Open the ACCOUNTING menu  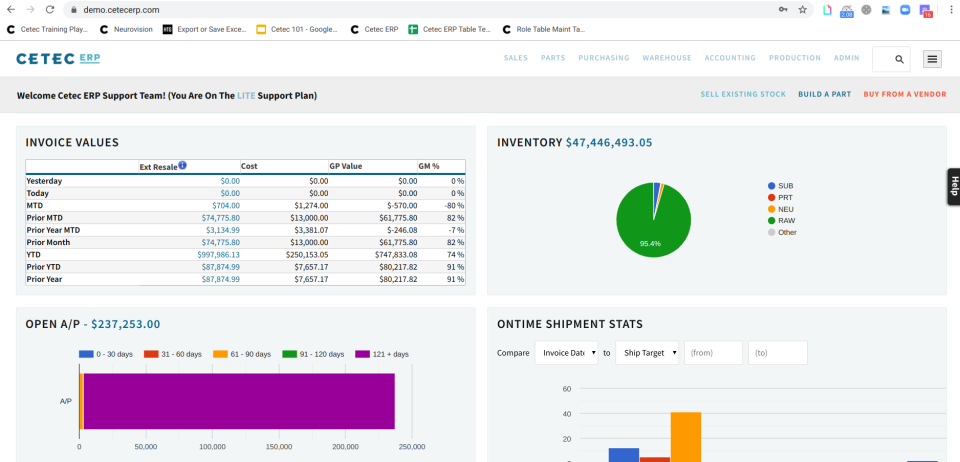click(730, 58)
